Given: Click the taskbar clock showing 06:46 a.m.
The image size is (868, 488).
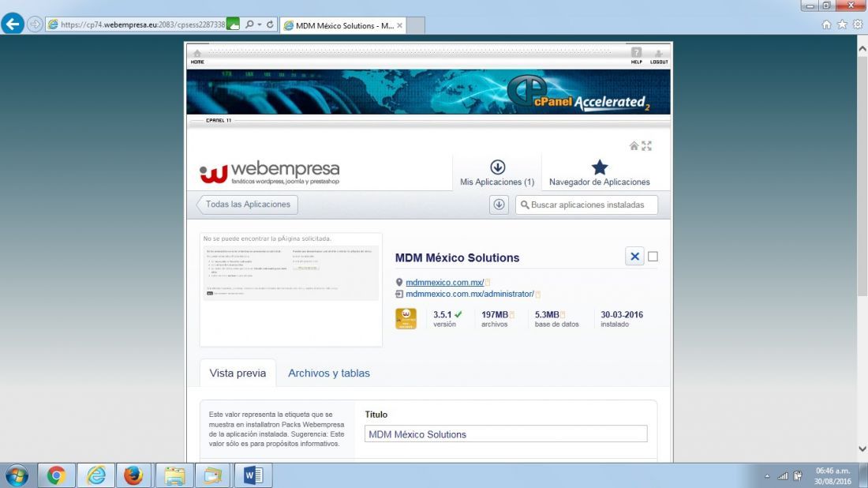Looking at the screenshot, I should 832,476.
